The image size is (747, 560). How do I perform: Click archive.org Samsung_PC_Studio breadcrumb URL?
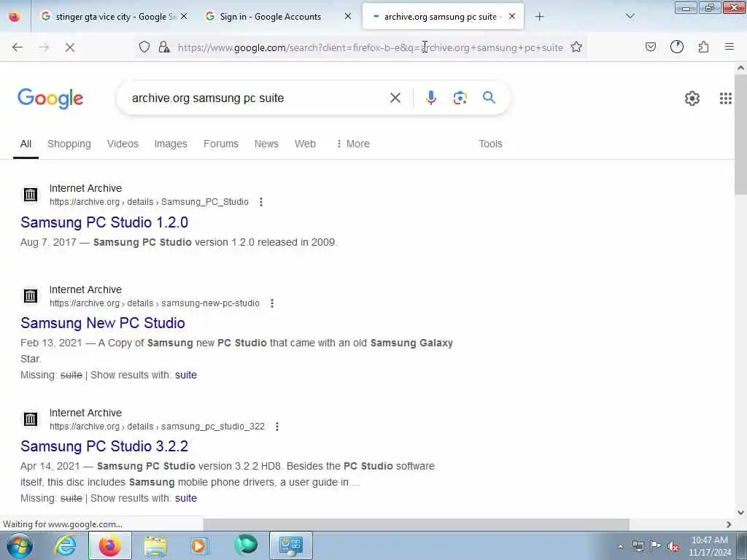[x=149, y=202]
